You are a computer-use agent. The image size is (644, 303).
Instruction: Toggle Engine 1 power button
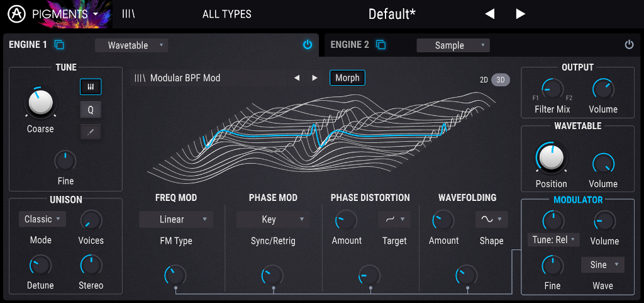click(307, 45)
